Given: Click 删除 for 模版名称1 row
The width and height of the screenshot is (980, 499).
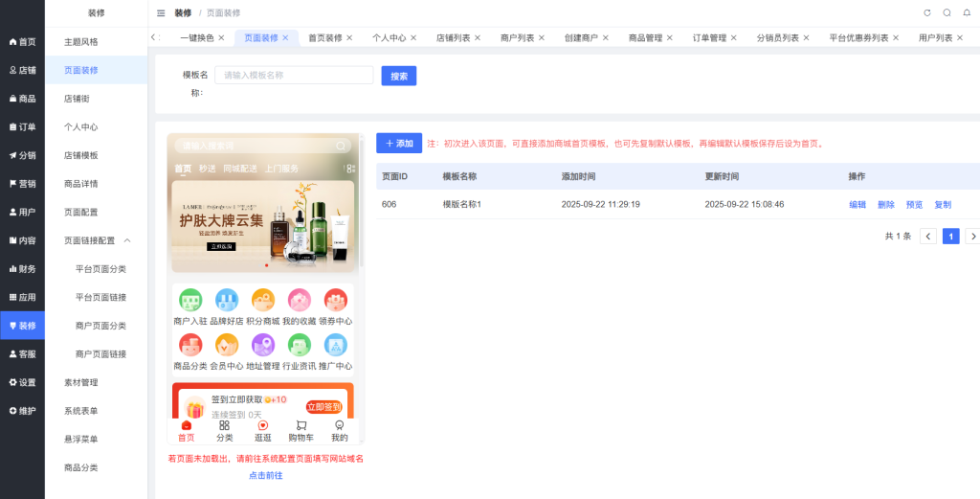Looking at the screenshot, I should [x=885, y=204].
